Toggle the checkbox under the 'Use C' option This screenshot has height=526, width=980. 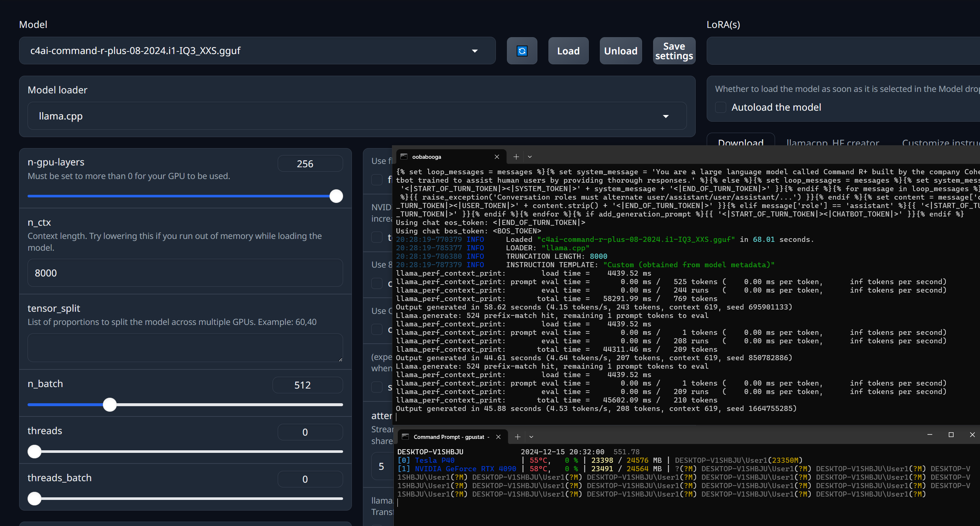click(x=376, y=329)
